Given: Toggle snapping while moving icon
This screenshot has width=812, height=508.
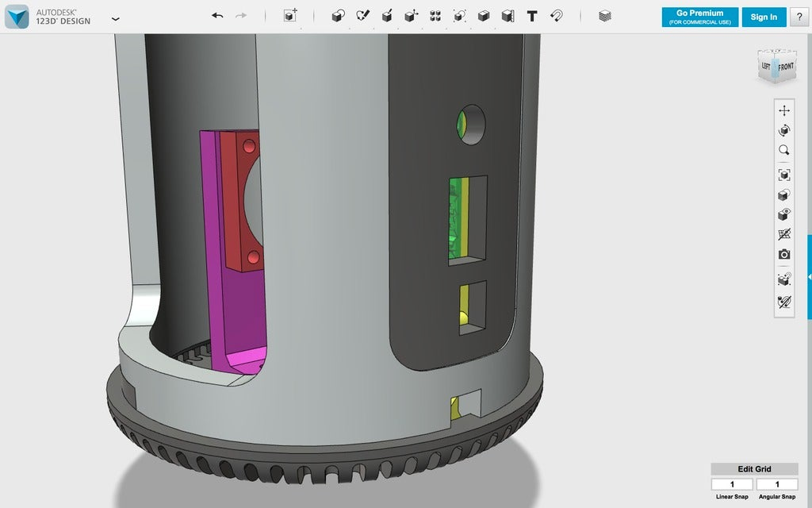Looking at the screenshot, I should 784,279.
